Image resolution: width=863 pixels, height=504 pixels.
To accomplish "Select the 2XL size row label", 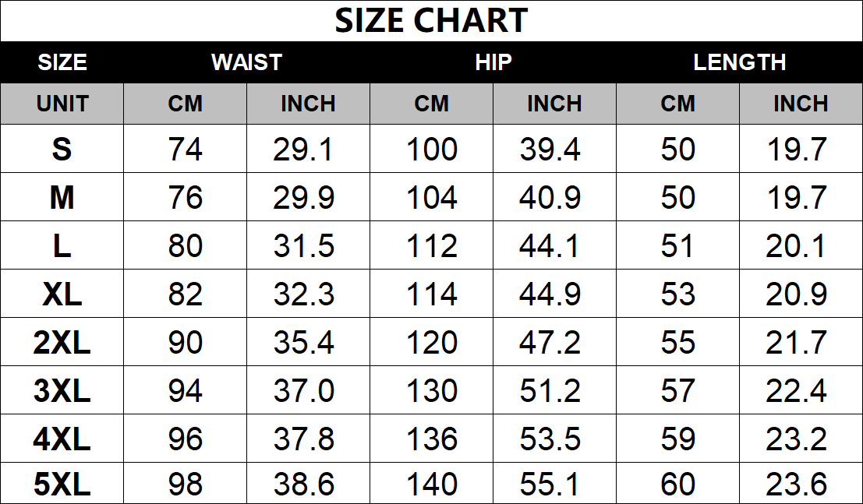I will 62,342.
